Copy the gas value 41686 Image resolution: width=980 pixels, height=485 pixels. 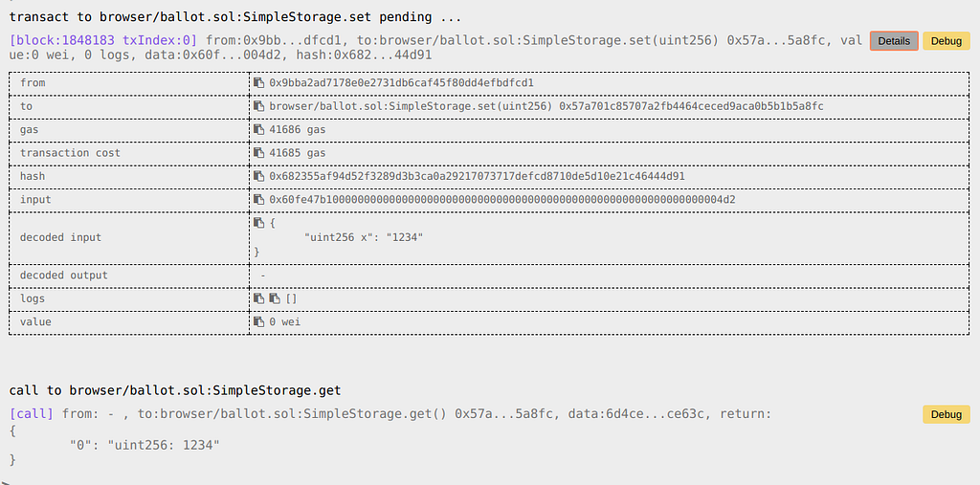(x=258, y=129)
